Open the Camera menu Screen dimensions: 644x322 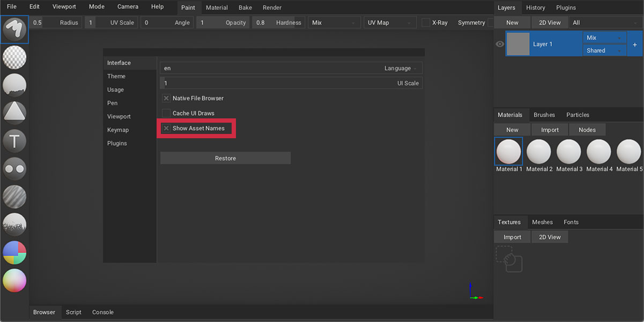coord(128,7)
